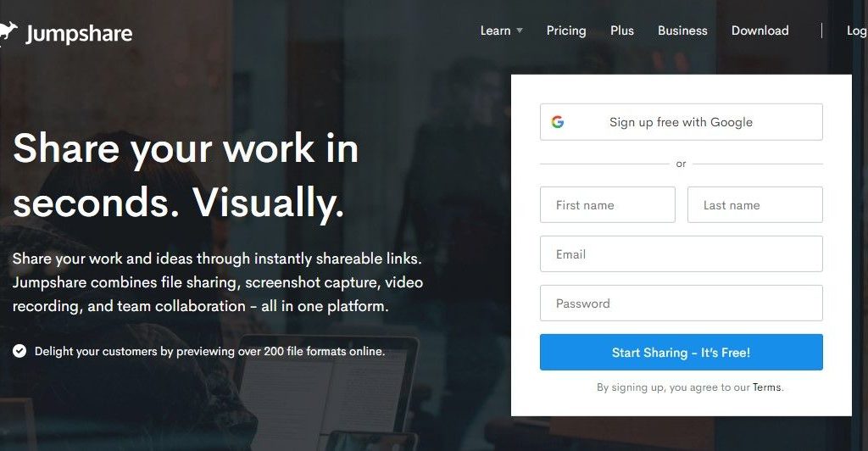Go to the Plus menu item

pyautogui.click(x=621, y=31)
